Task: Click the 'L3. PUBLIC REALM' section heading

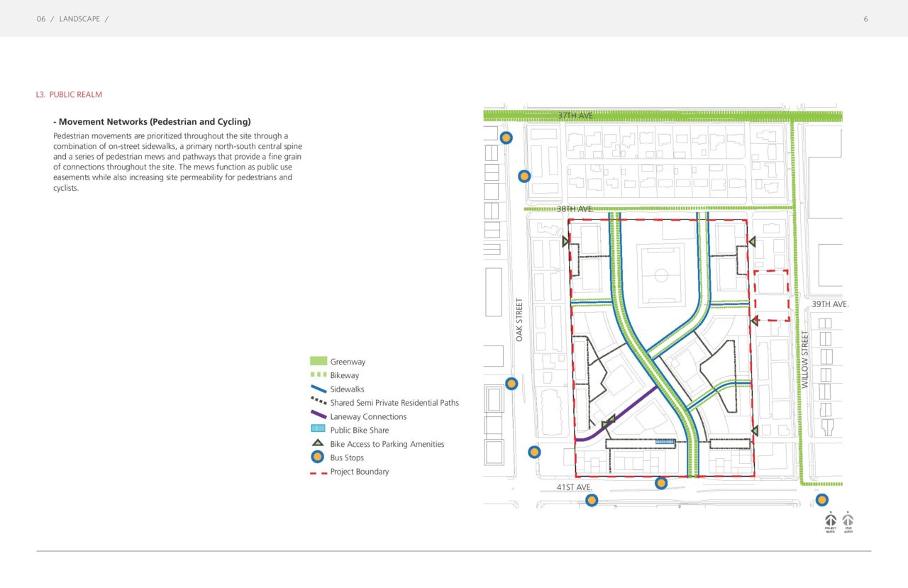Action: coord(69,94)
